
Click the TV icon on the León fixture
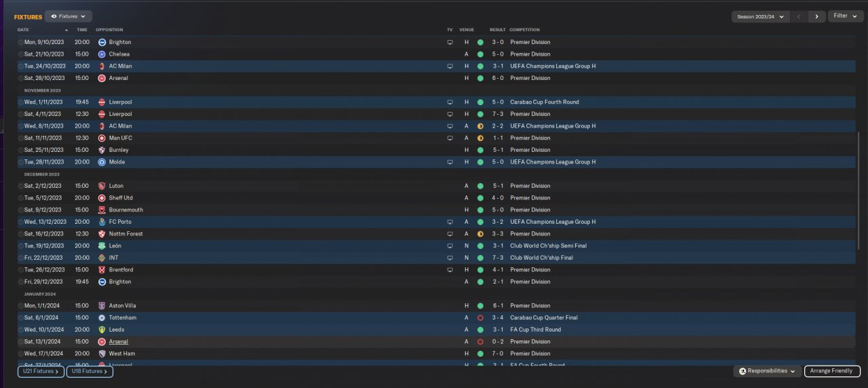tap(450, 246)
